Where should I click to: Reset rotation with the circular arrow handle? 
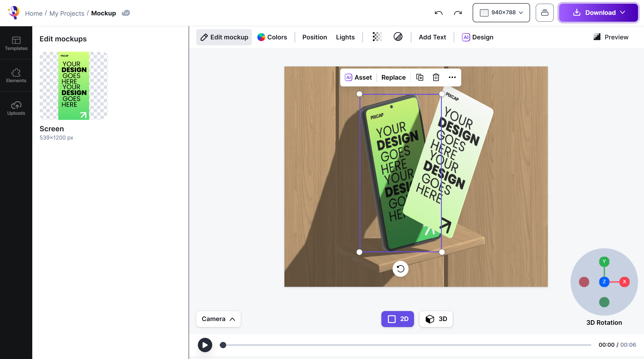click(x=400, y=269)
